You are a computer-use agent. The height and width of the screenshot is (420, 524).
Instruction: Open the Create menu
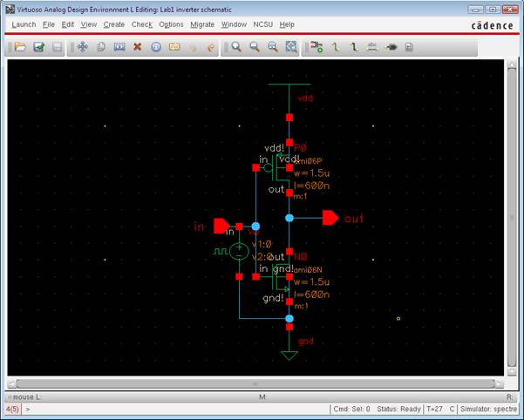click(113, 24)
